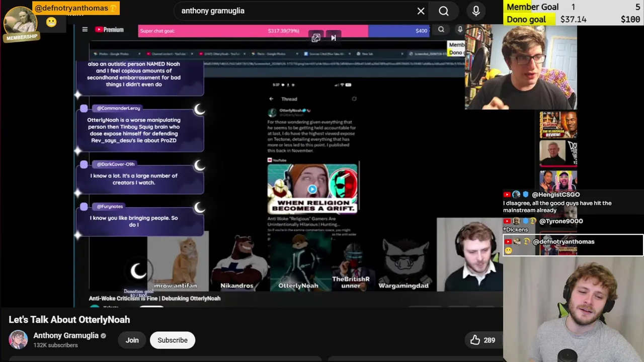The height and width of the screenshot is (362, 644).
Task: Like the video with thumbs up
Action: pyautogui.click(x=475, y=340)
